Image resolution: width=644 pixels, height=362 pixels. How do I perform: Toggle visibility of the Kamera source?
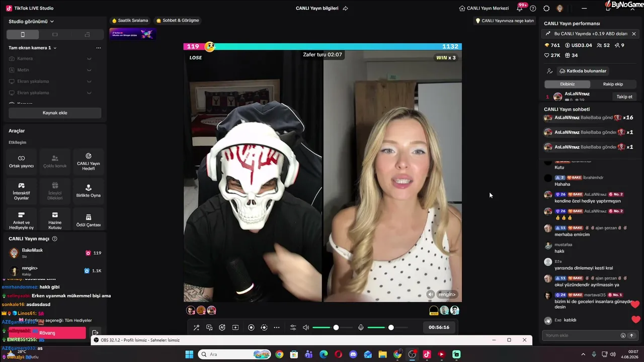point(89,59)
